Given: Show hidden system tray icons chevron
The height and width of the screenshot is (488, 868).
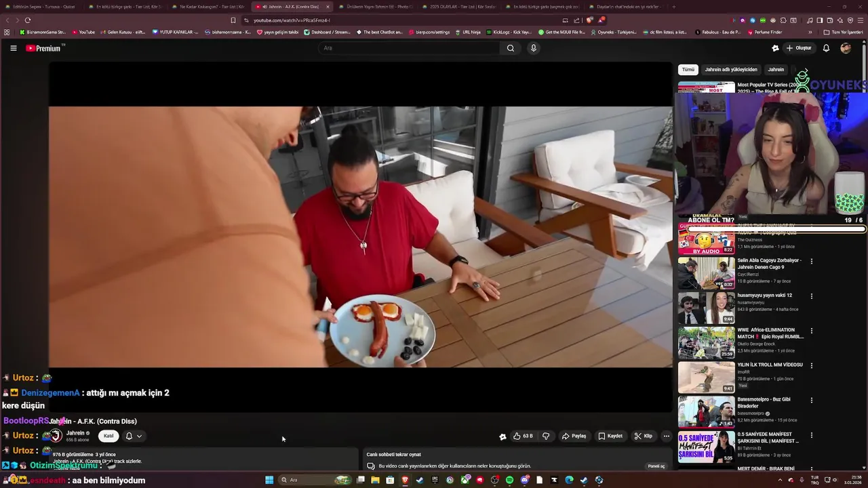Looking at the screenshot, I should tap(780, 480).
